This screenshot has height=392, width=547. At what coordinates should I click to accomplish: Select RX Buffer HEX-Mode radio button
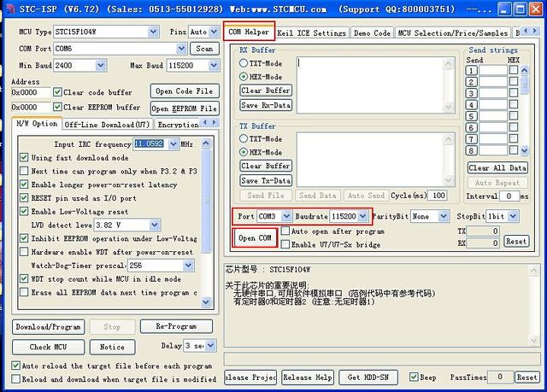click(244, 77)
